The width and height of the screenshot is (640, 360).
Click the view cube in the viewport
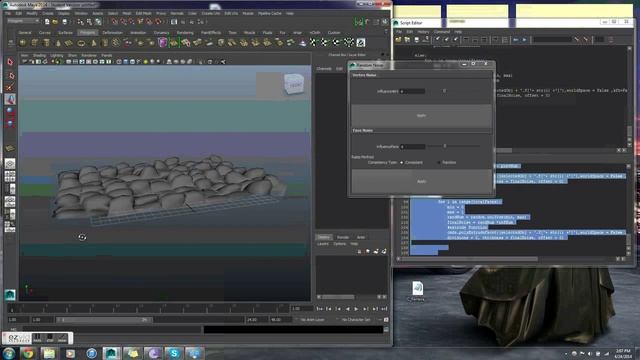pyautogui.click(x=293, y=84)
